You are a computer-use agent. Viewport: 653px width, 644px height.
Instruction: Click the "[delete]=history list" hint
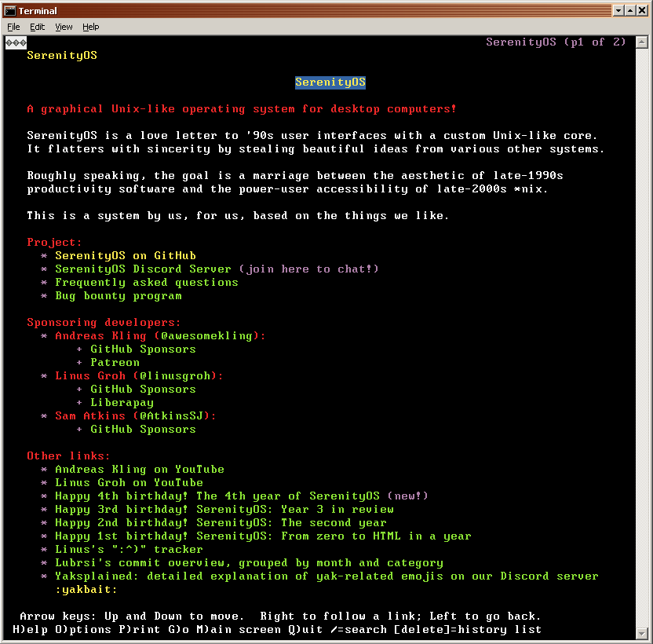point(468,629)
